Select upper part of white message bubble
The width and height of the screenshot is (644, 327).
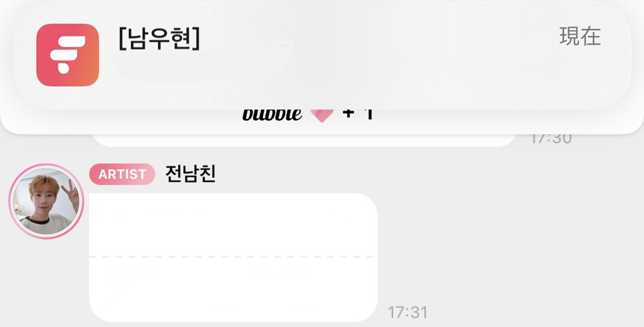(x=233, y=225)
